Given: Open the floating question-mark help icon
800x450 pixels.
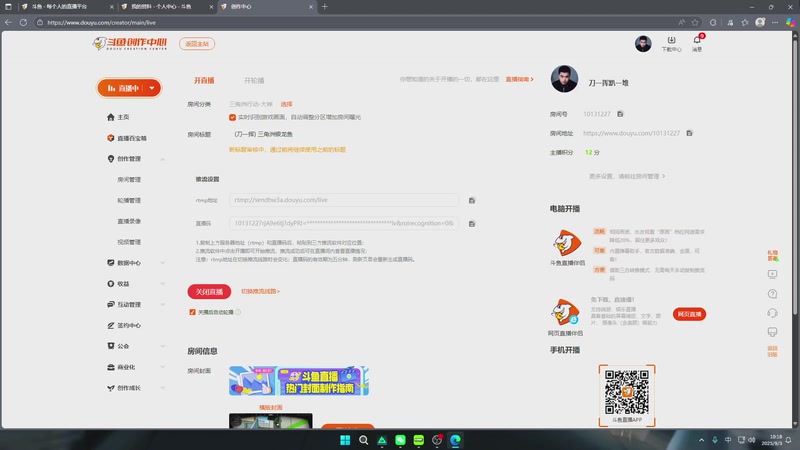Looking at the screenshot, I should (x=772, y=294).
